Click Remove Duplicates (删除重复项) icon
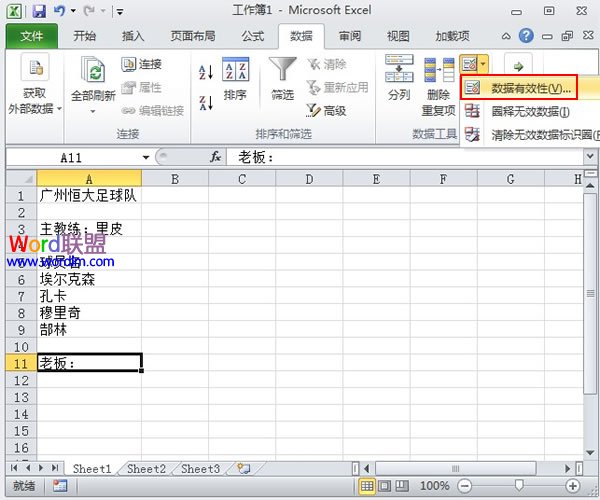 [438, 78]
